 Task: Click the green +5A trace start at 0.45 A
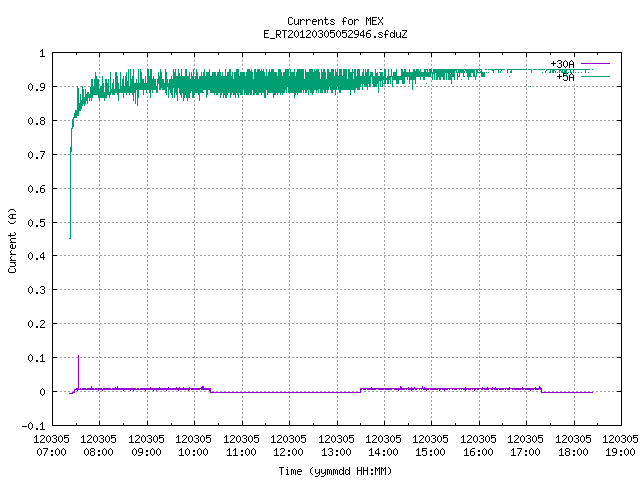(x=70, y=238)
